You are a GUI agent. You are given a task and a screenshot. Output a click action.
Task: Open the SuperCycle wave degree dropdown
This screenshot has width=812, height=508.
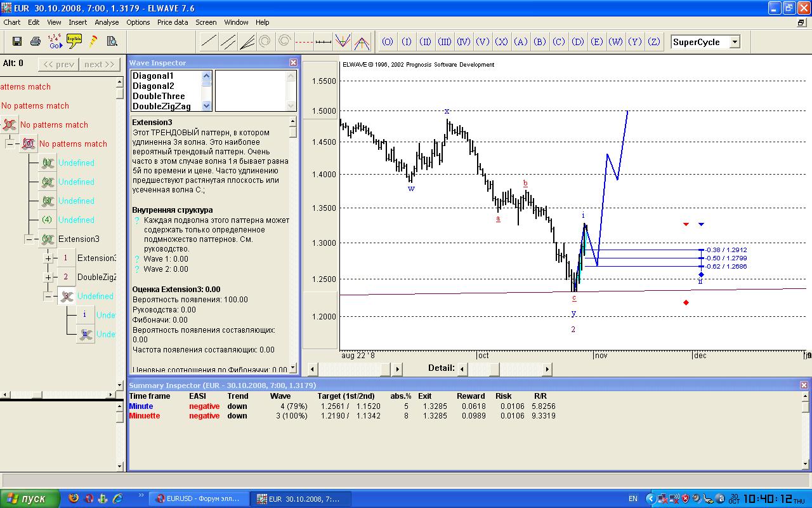tap(735, 42)
